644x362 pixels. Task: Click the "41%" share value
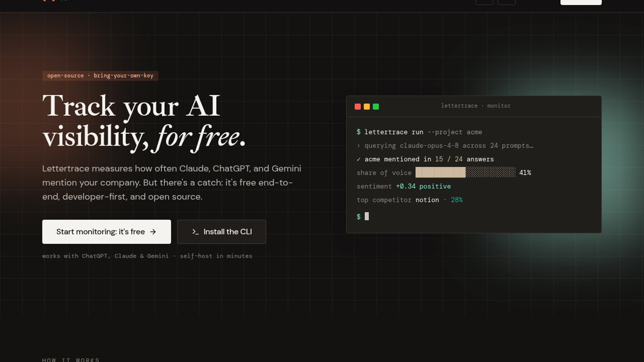(x=525, y=173)
